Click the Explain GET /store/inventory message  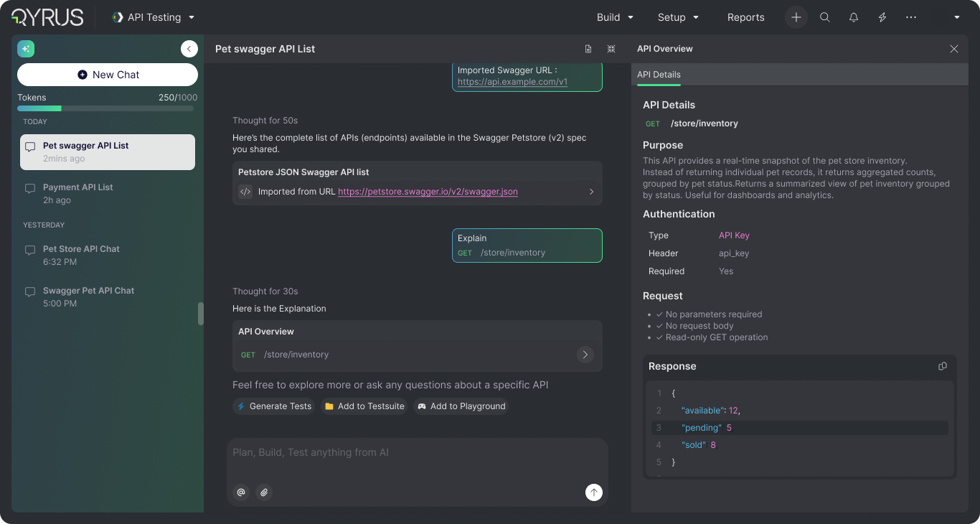[x=527, y=245]
